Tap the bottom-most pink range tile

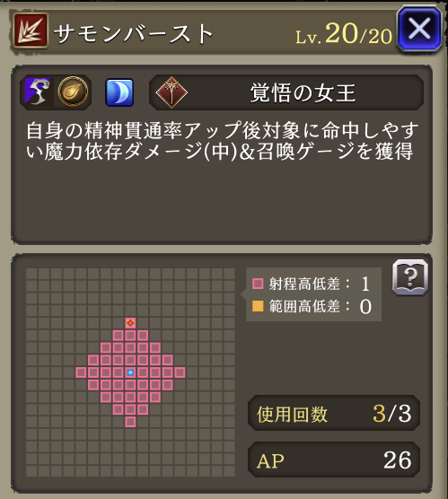pyautogui.click(x=130, y=422)
